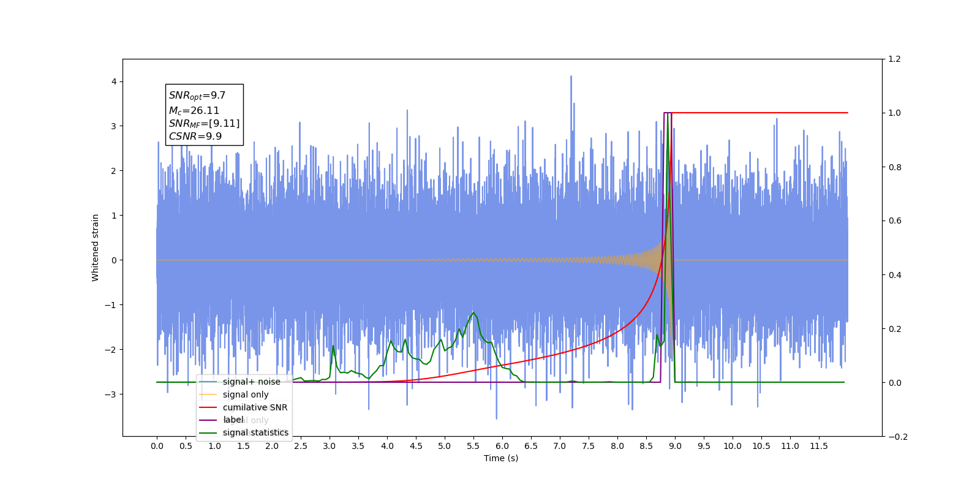Click the tallest blue noise spike near 7.2 s

[571, 78]
